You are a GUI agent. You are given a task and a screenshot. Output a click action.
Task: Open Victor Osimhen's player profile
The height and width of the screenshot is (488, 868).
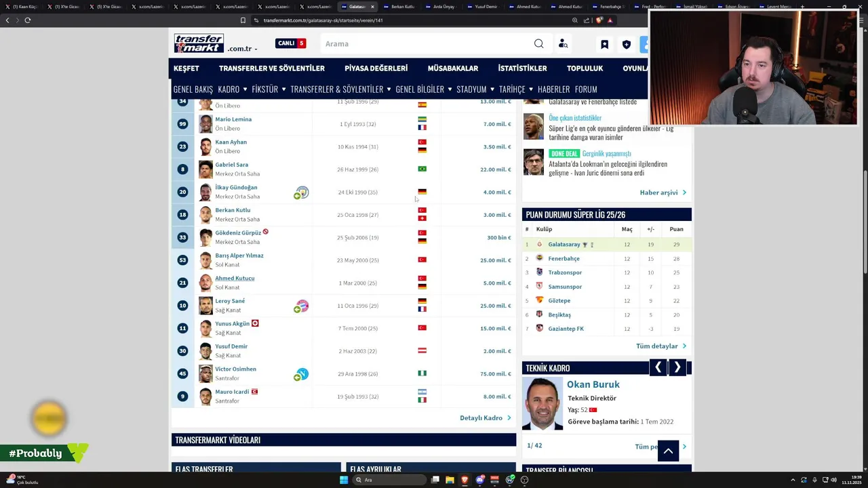click(x=235, y=369)
